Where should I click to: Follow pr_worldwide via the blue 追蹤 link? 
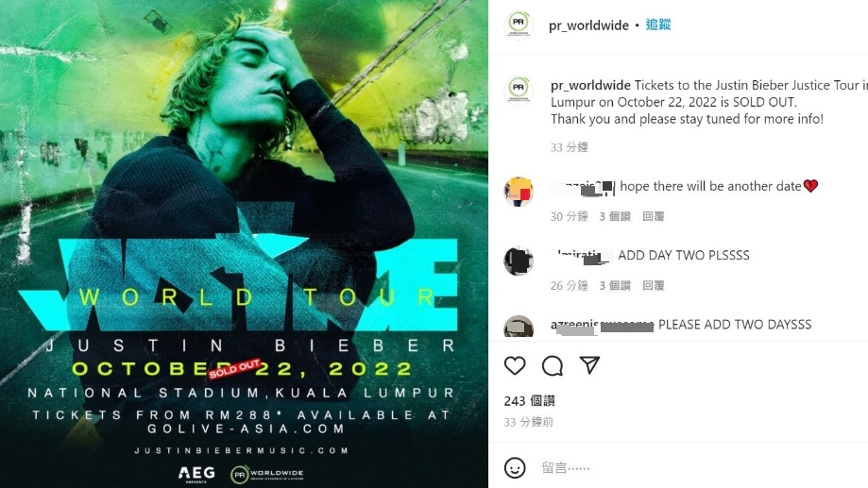pyautogui.click(x=658, y=25)
